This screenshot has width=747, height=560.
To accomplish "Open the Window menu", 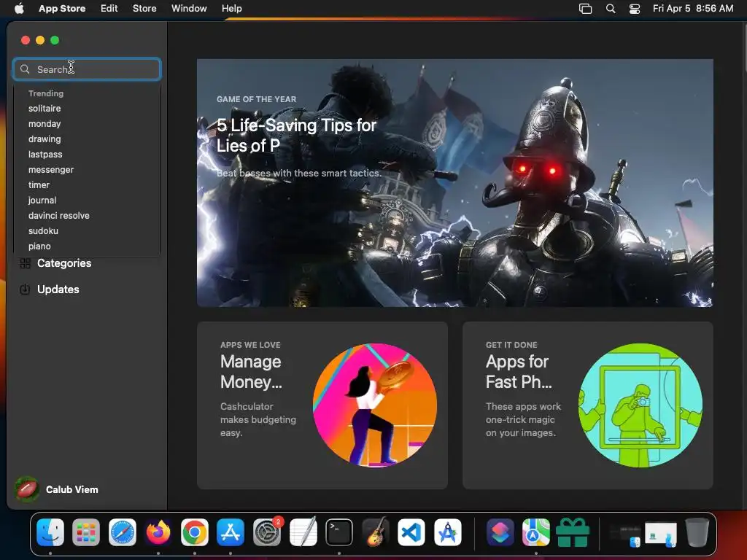I will pyautogui.click(x=189, y=8).
